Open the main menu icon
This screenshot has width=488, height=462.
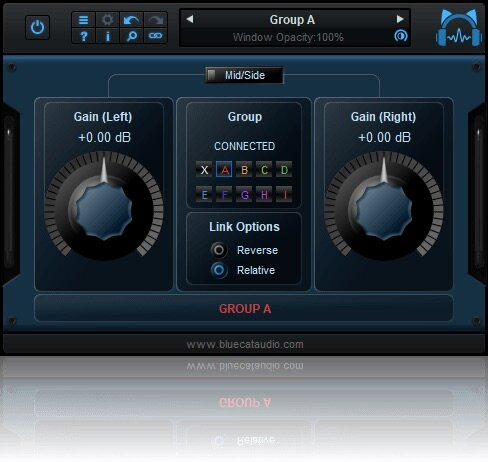click(84, 20)
